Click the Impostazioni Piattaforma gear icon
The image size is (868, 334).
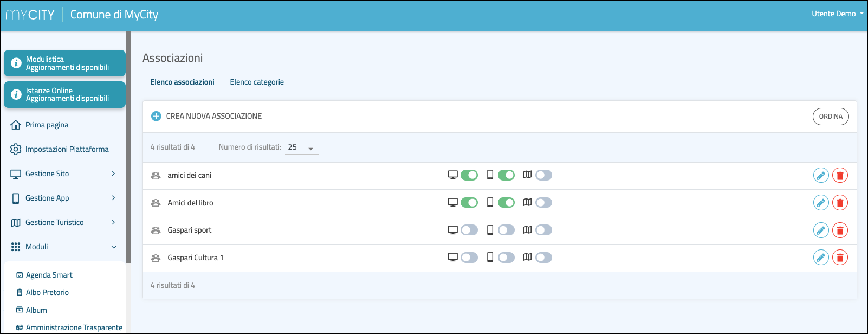coord(16,149)
